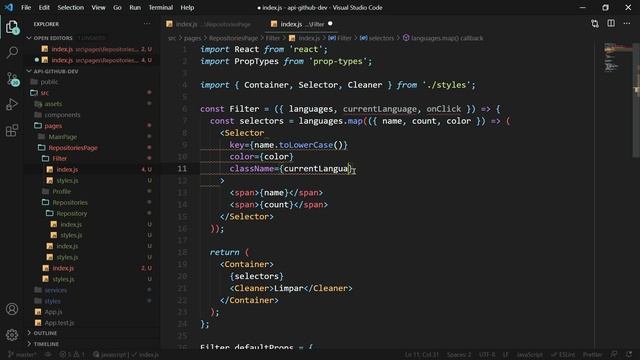The width and height of the screenshot is (640, 360).
Task: Click the Open Changes icon in editor toolbar
Action: point(595,24)
